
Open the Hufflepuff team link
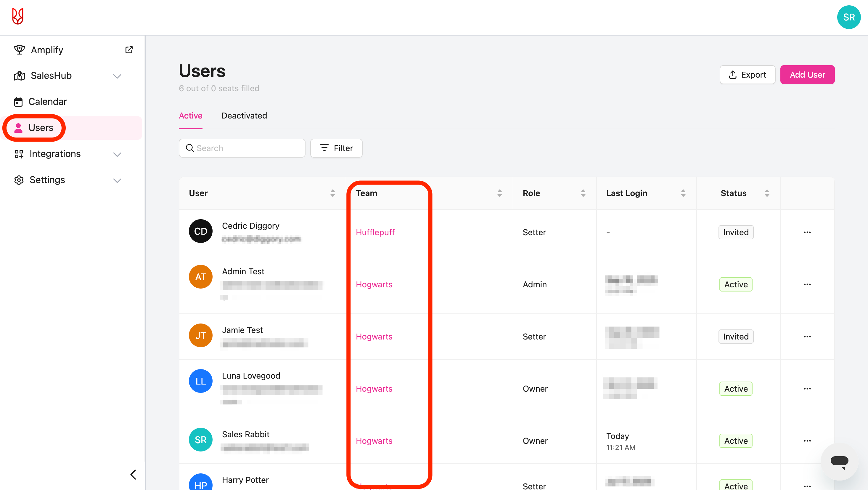click(375, 232)
